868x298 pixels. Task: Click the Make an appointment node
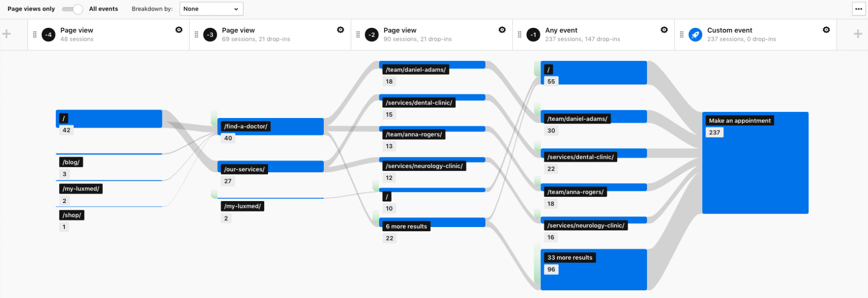tap(755, 163)
